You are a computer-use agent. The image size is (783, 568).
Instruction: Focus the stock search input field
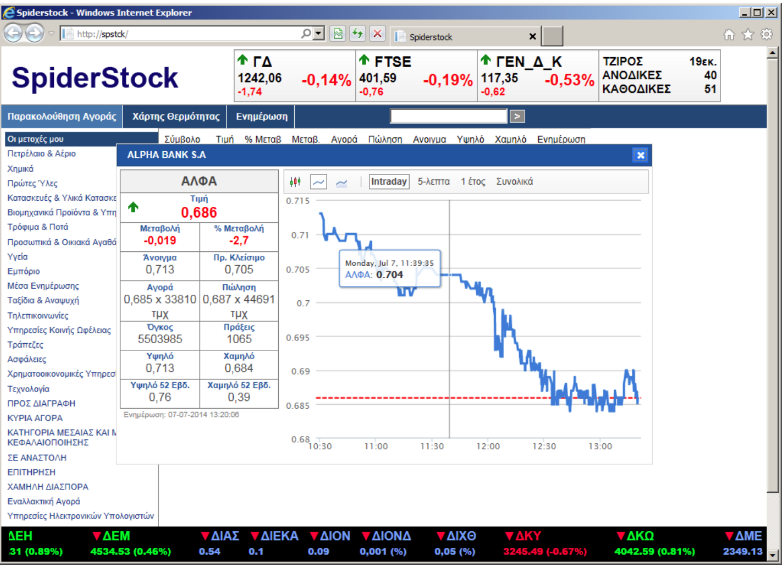(x=448, y=116)
